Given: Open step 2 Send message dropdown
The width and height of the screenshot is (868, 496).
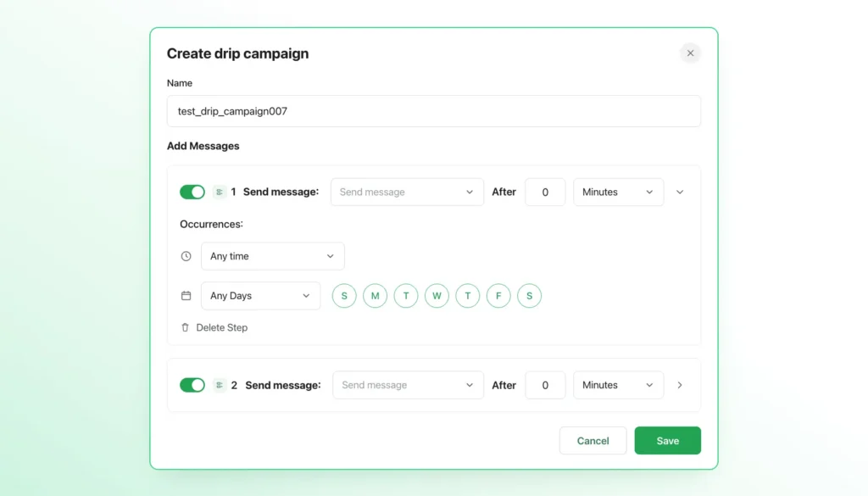Looking at the screenshot, I should (408, 385).
